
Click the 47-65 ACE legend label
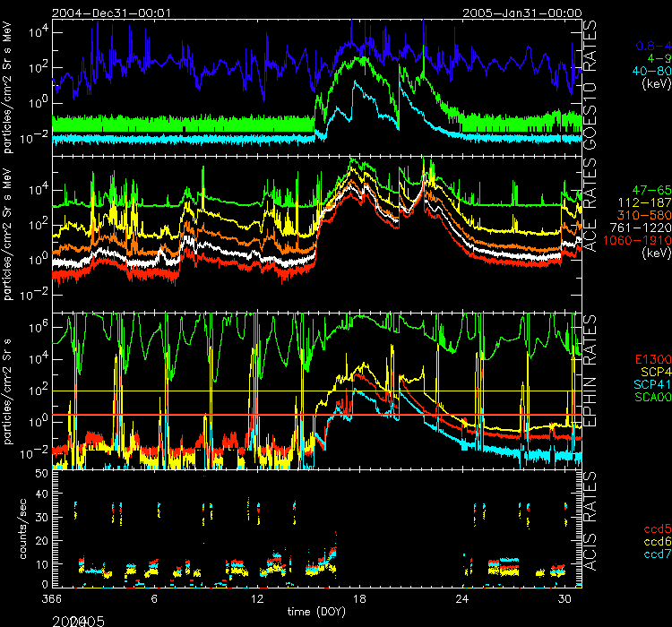[x=650, y=192]
